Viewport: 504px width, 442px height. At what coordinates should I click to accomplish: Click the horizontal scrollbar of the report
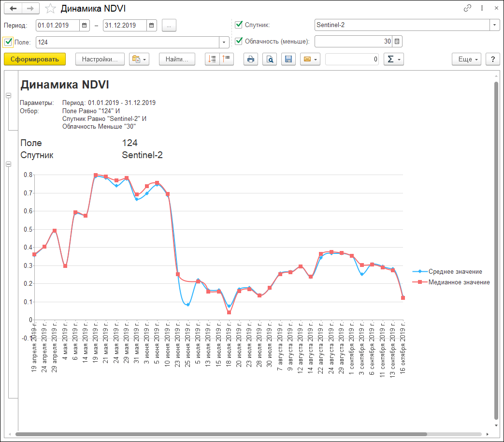pyautogui.click(x=221, y=434)
